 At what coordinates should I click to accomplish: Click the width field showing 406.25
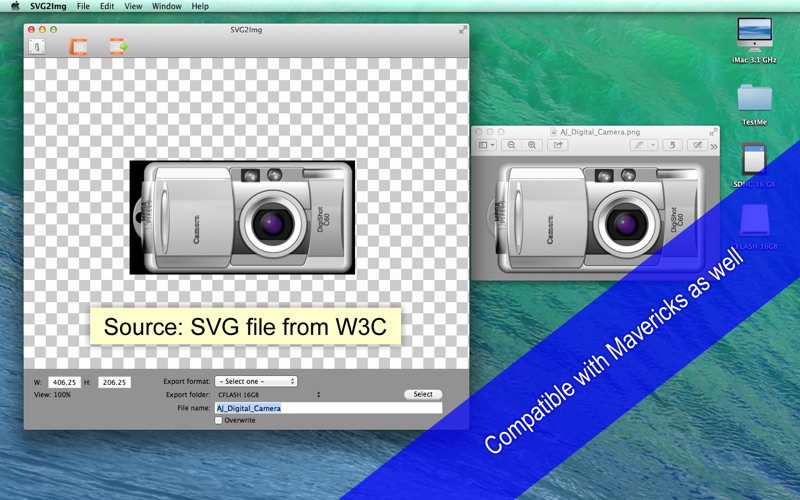coord(64,382)
